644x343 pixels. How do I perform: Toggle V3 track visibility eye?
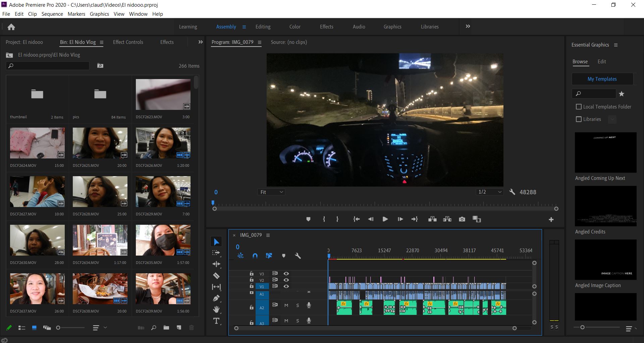tap(286, 274)
